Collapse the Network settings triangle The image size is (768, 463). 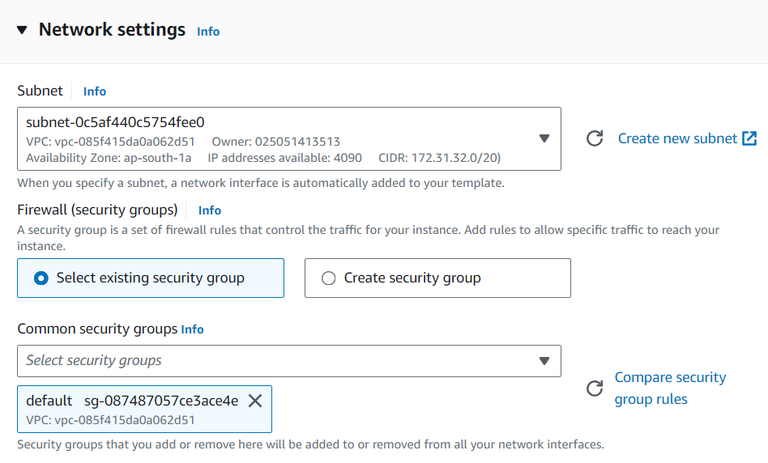point(22,30)
